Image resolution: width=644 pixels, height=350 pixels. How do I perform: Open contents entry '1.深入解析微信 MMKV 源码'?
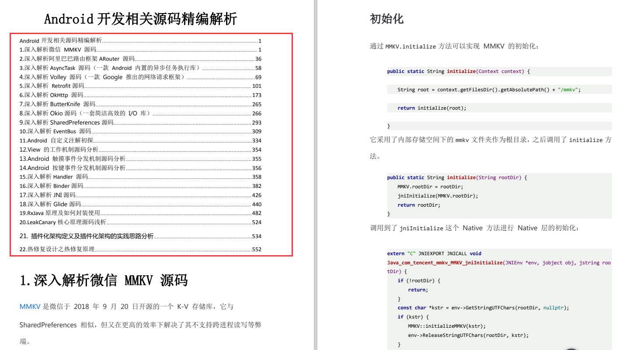(x=140, y=50)
